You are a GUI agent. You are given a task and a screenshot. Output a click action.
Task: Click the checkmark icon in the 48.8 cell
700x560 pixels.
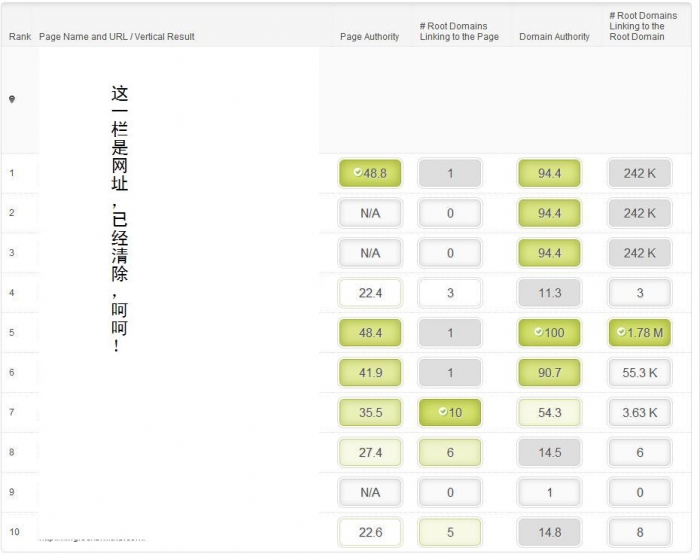point(358,173)
